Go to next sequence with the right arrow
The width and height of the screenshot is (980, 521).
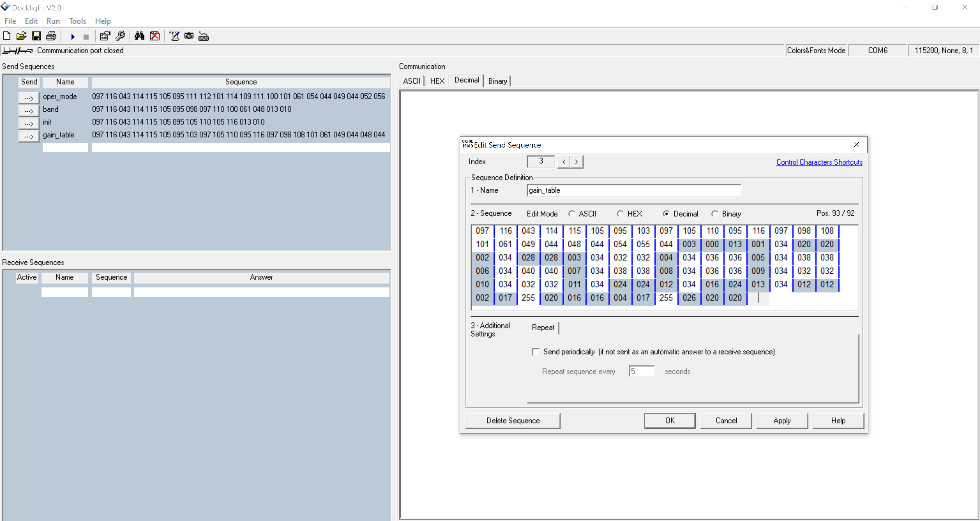pyautogui.click(x=577, y=162)
